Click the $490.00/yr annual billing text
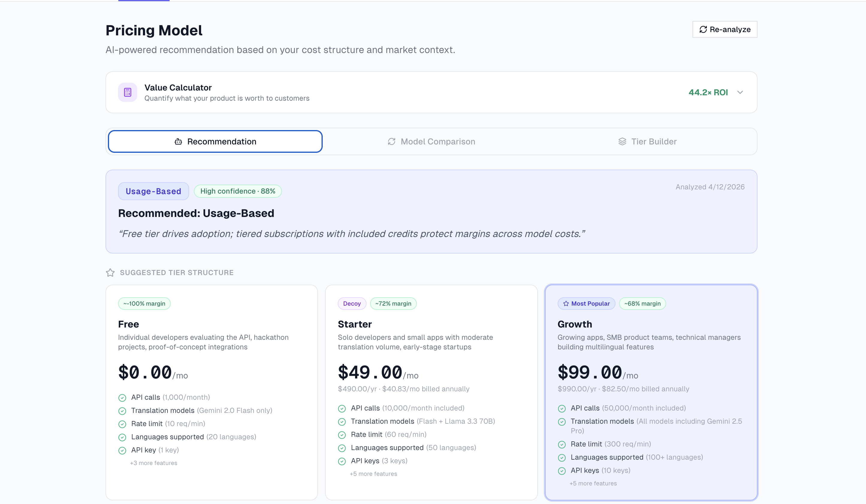Screen dimensions: 866x504 [403, 389]
